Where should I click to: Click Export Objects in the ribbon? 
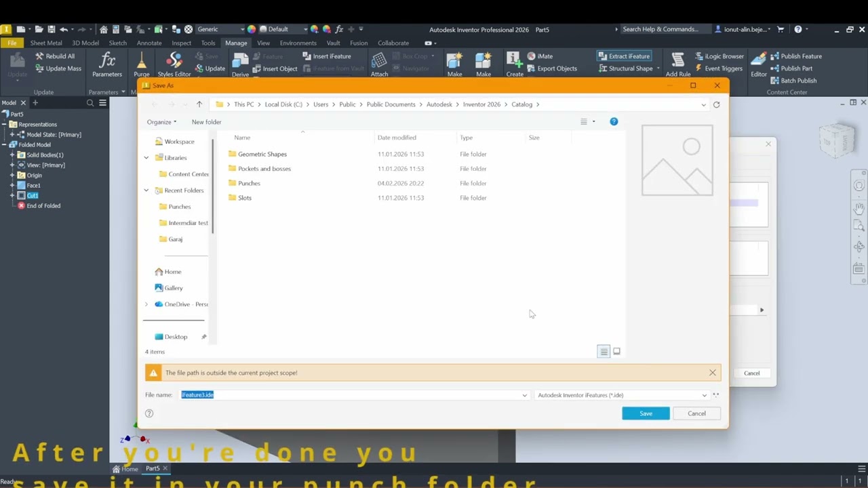pyautogui.click(x=552, y=68)
